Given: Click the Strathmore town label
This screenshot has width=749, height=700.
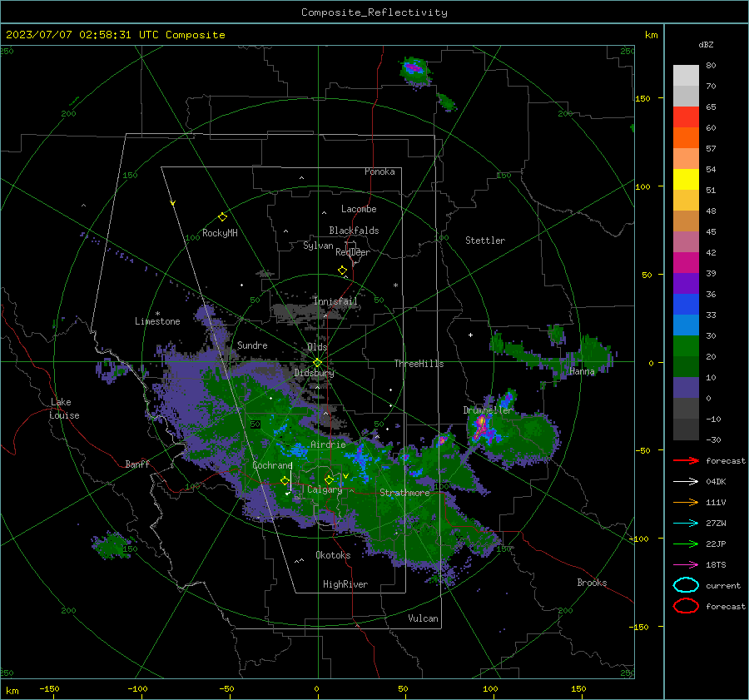Looking at the screenshot, I should click(x=404, y=493).
